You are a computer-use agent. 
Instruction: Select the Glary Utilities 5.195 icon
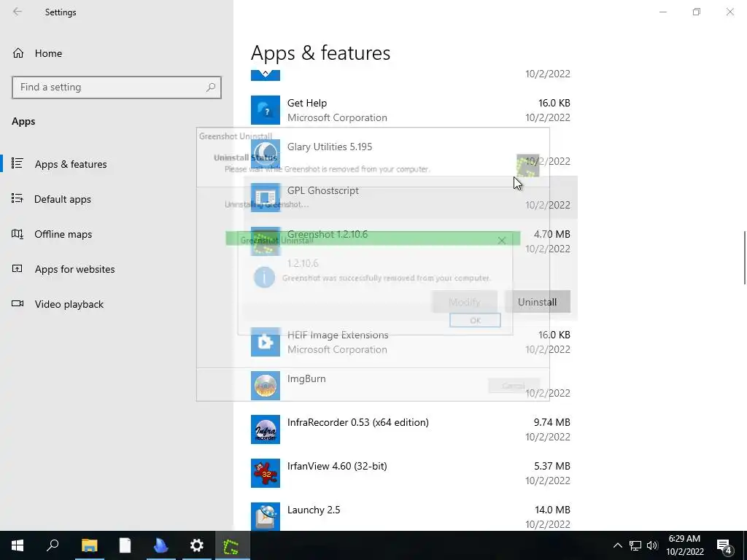(266, 154)
